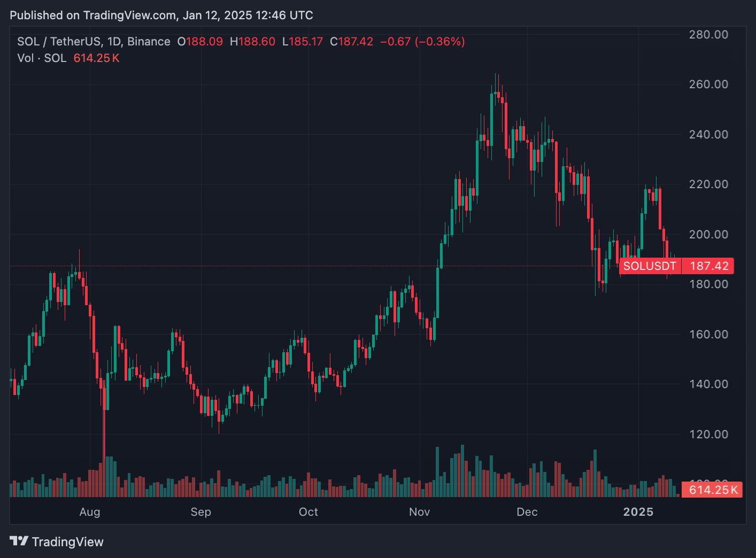Click the Oct label on time axis

(x=308, y=512)
